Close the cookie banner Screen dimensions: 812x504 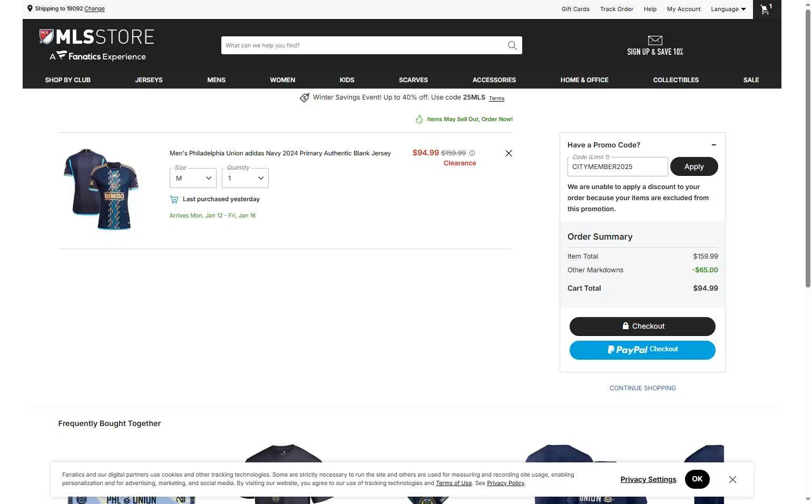coord(732,479)
